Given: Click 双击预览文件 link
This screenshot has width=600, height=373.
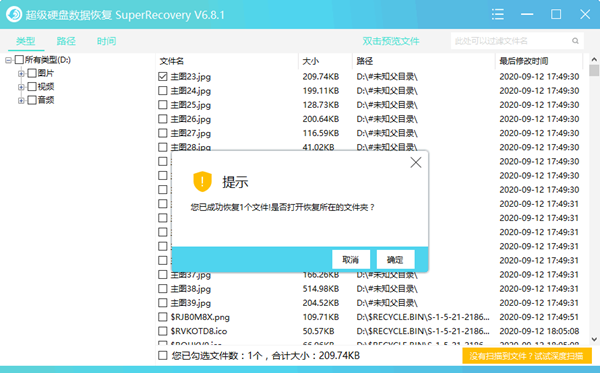Looking at the screenshot, I should coord(391,41).
